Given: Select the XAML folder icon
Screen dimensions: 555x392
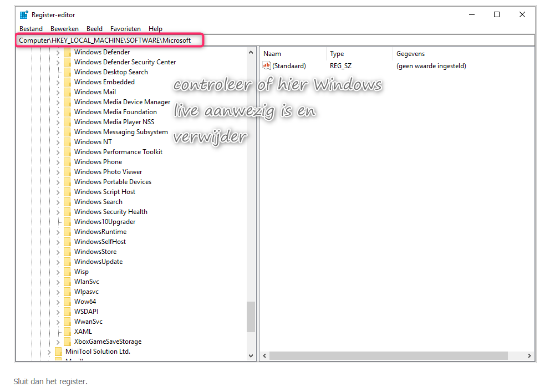Looking at the screenshot, I should pyautogui.click(x=67, y=332).
